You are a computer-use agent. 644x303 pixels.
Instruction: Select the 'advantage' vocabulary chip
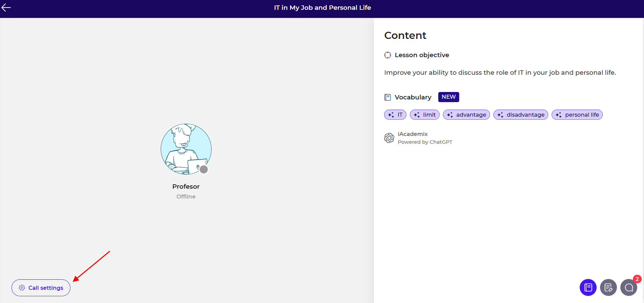[466, 115]
